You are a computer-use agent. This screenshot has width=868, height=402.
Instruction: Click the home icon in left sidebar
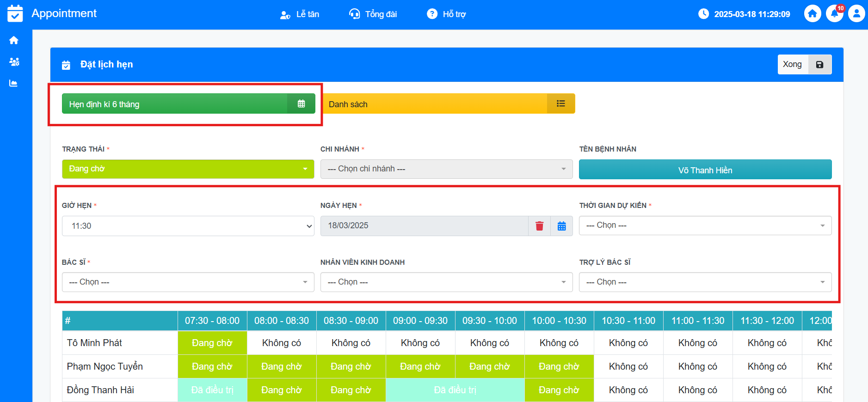coord(14,40)
